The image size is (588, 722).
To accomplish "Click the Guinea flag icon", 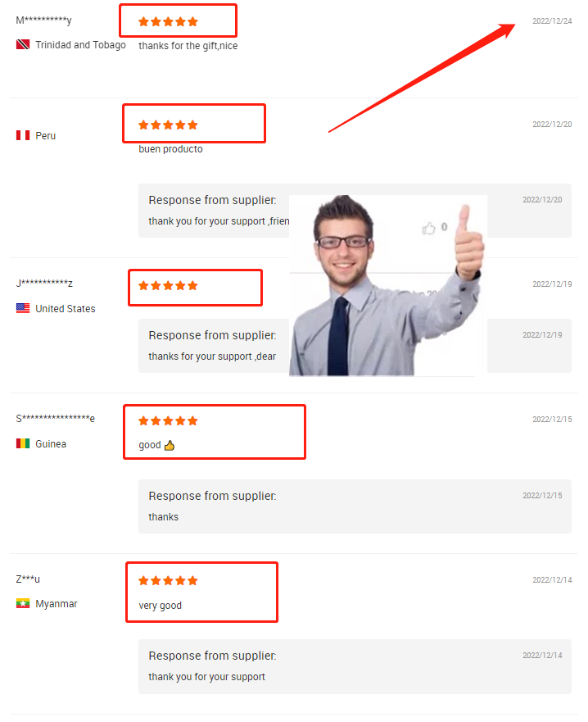I will [x=23, y=443].
